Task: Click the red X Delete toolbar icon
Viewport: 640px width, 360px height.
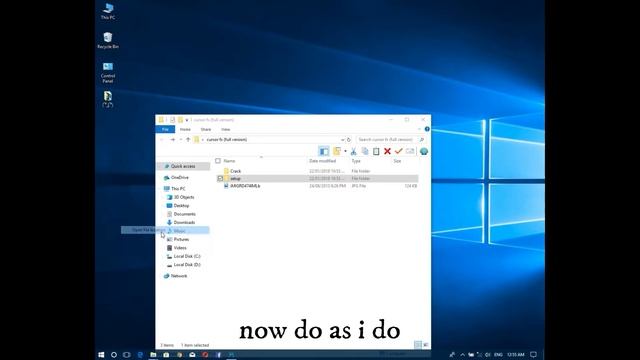Action: [387, 151]
